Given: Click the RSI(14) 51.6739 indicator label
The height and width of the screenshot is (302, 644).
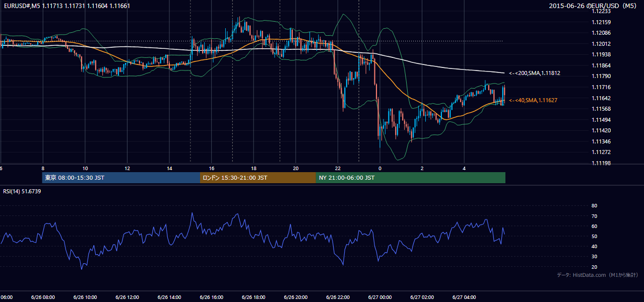Looking at the screenshot, I should [22, 191].
